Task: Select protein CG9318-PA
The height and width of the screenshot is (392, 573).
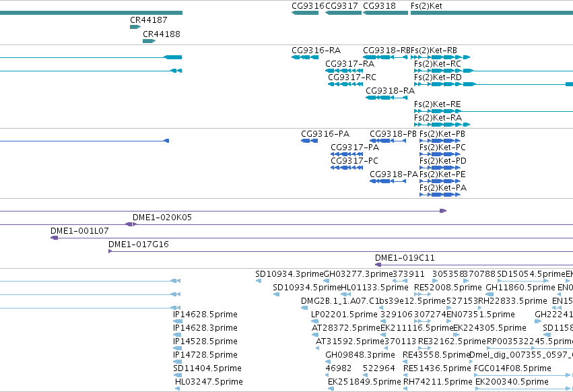Action: pyautogui.click(x=388, y=181)
